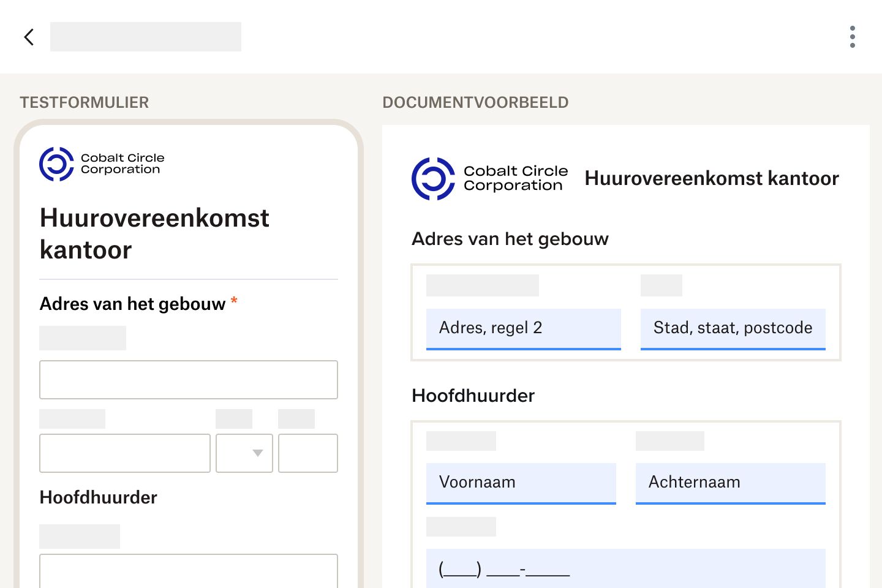Click the city input field beside state dropdown
Screen dimensions: 882x588
click(125, 453)
